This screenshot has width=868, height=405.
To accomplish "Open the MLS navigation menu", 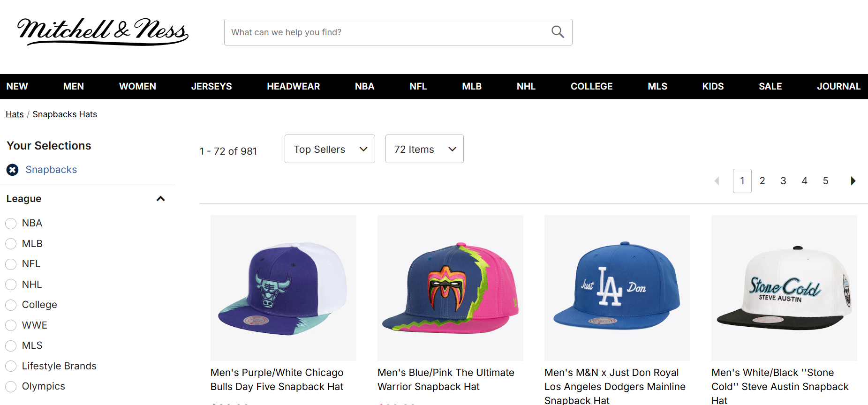I will [x=657, y=86].
